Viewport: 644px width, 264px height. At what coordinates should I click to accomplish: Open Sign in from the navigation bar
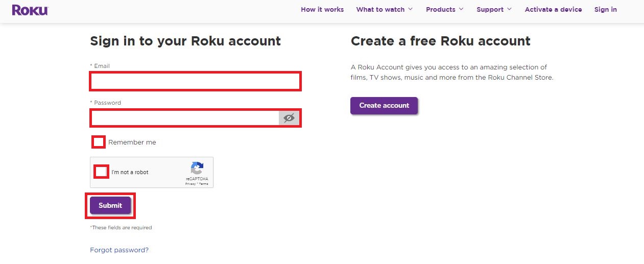point(605,9)
